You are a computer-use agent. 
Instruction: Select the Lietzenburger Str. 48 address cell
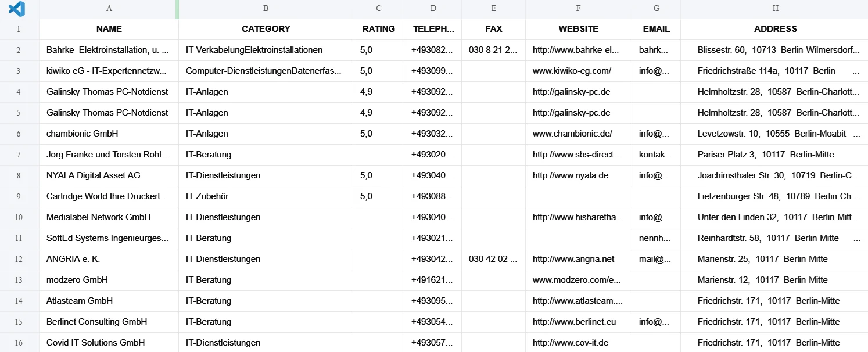point(776,196)
